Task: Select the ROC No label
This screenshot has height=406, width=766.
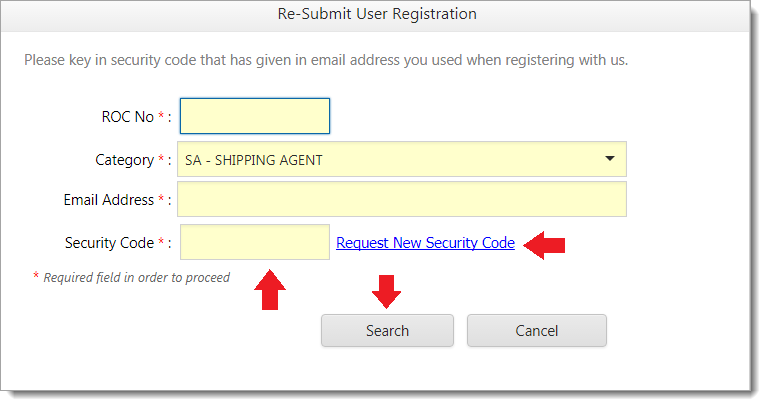Action: pyautogui.click(x=128, y=117)
